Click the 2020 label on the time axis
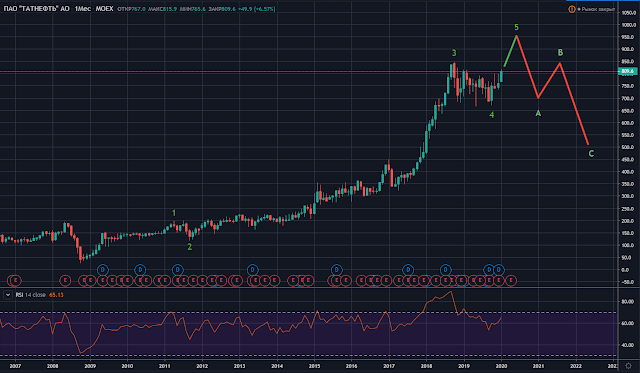Screen dimensions: 640x373 click(x=501, y=366)
